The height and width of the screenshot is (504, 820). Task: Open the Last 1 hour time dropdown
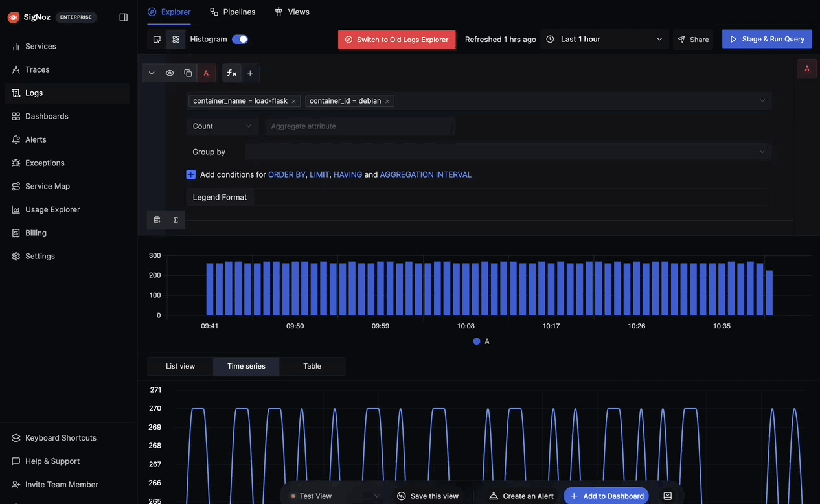tap(605, 40)
